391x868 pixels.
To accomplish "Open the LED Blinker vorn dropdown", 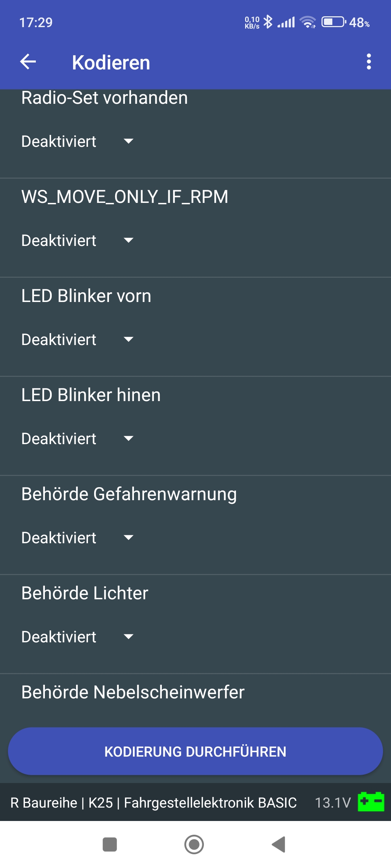I will pyautogui.click(x=77, y=339).
